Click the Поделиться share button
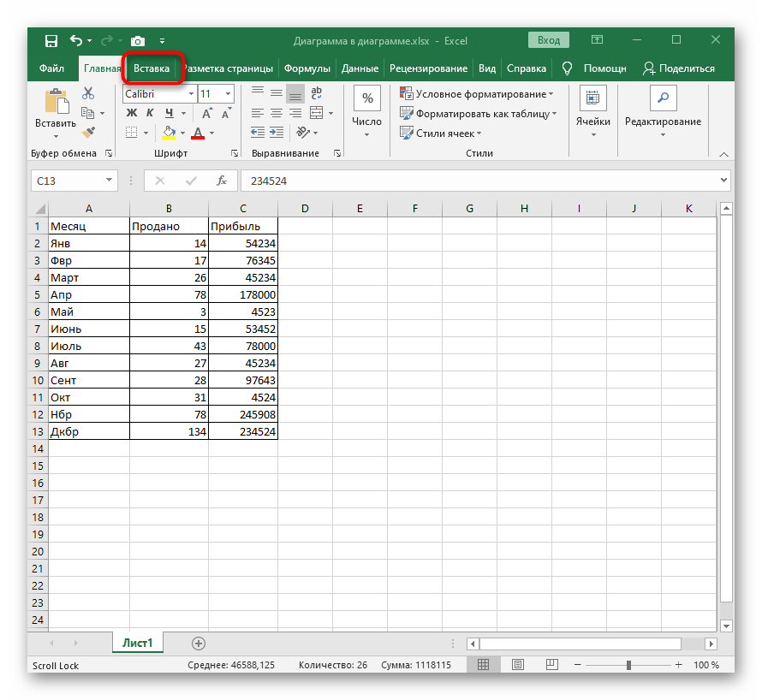 [x=678, y=68]
